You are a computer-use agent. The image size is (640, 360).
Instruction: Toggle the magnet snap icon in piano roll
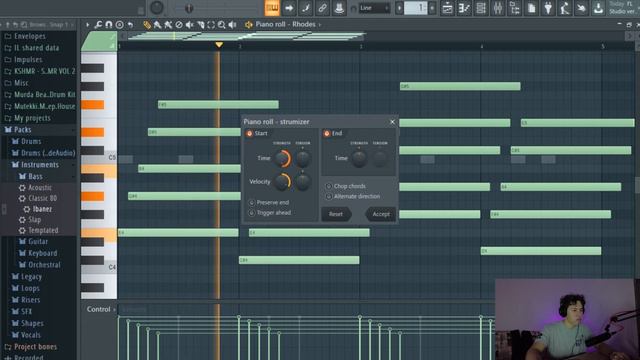click(109, 25)
